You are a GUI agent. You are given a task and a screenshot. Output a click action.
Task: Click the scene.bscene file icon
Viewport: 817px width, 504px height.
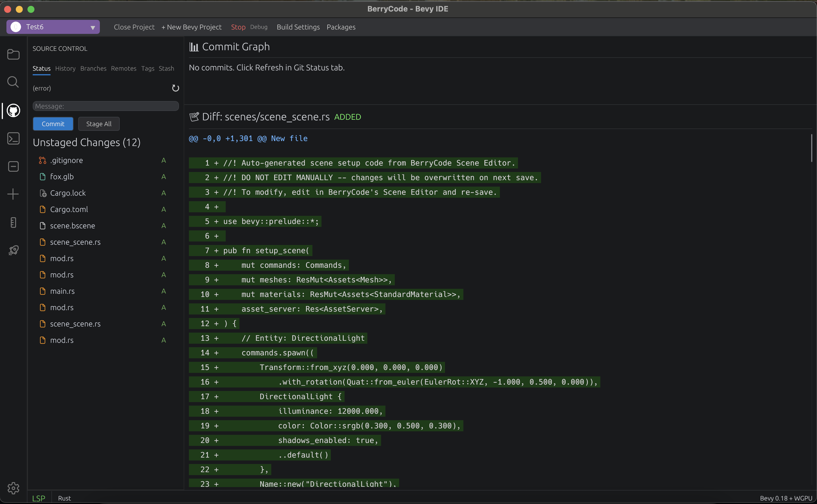[42, 226]
